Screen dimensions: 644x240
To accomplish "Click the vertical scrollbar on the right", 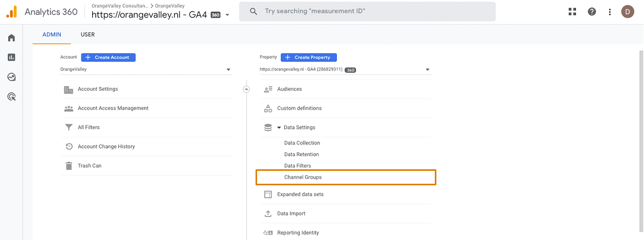I will 641,145.
